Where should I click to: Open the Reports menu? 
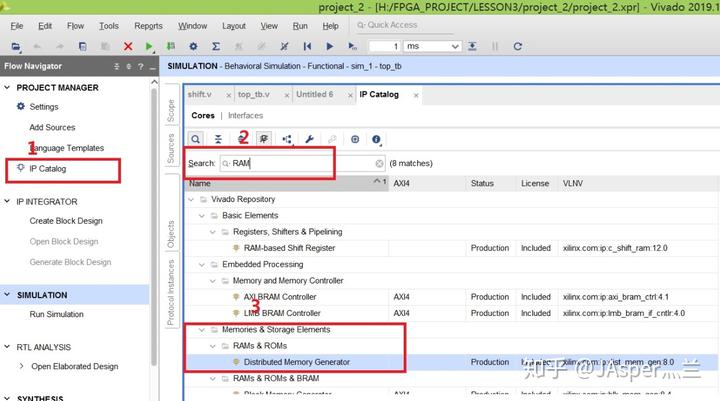pyautogui.click(x=148, y=26)
